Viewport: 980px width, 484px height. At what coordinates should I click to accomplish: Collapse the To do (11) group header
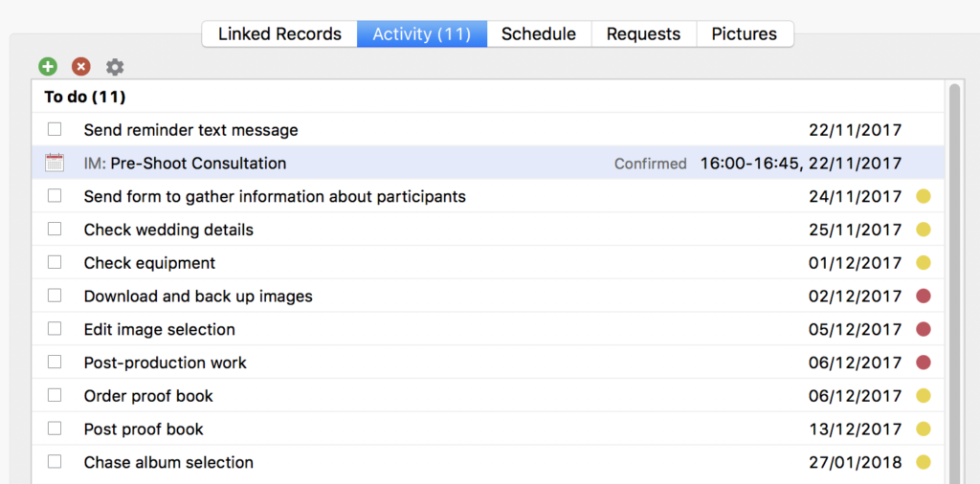[85, 97]
